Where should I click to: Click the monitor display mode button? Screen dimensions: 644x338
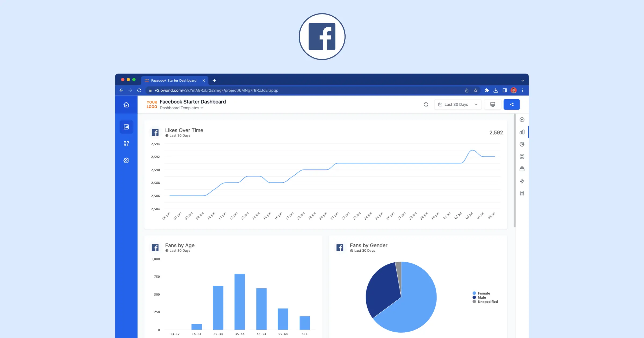493,104
